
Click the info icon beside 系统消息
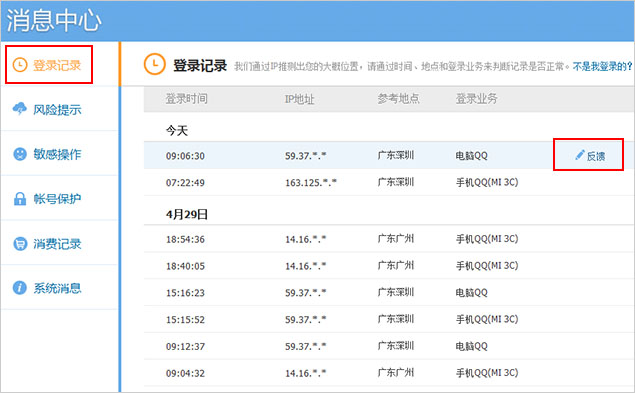tap(20, 288)
